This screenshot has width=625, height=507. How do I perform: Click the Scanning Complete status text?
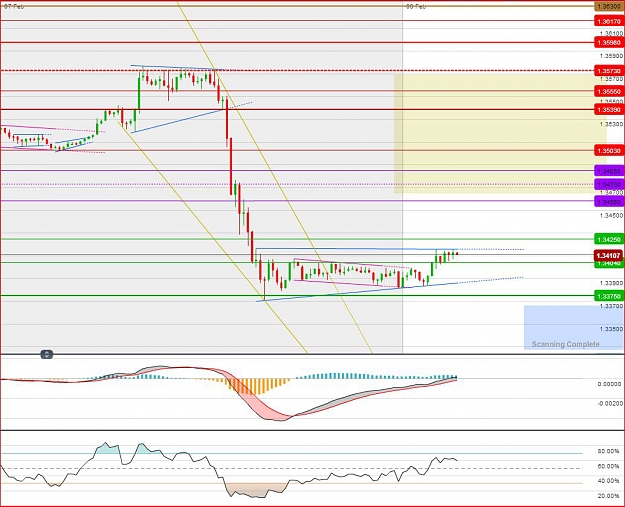[x=565, y=344]
